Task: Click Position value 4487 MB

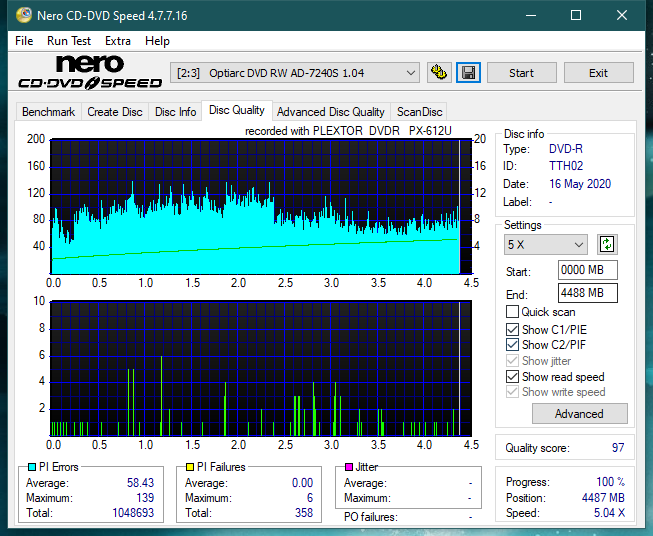Action: pyautogui.click(x=603, y=498)
